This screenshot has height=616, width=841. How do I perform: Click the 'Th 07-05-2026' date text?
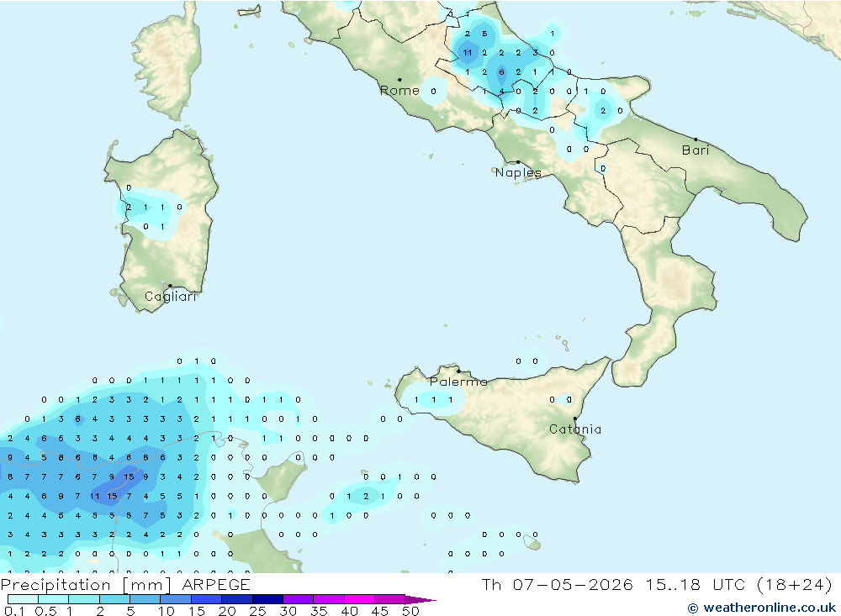558,584
